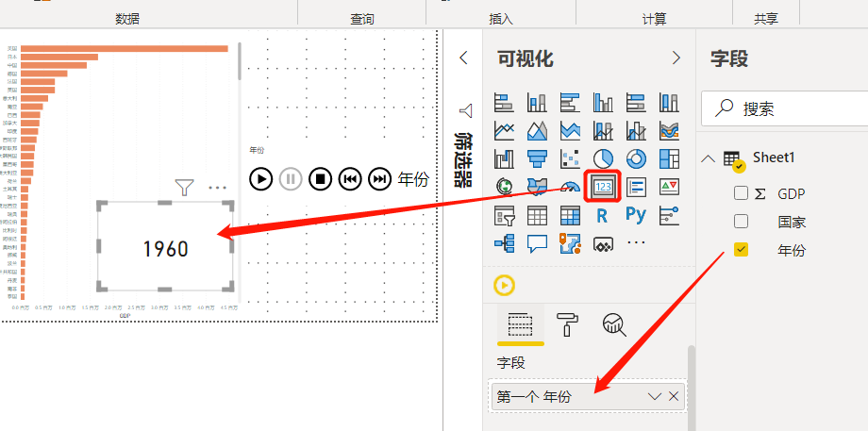Uncheck the 年份 field checkbox

(741, 250)
